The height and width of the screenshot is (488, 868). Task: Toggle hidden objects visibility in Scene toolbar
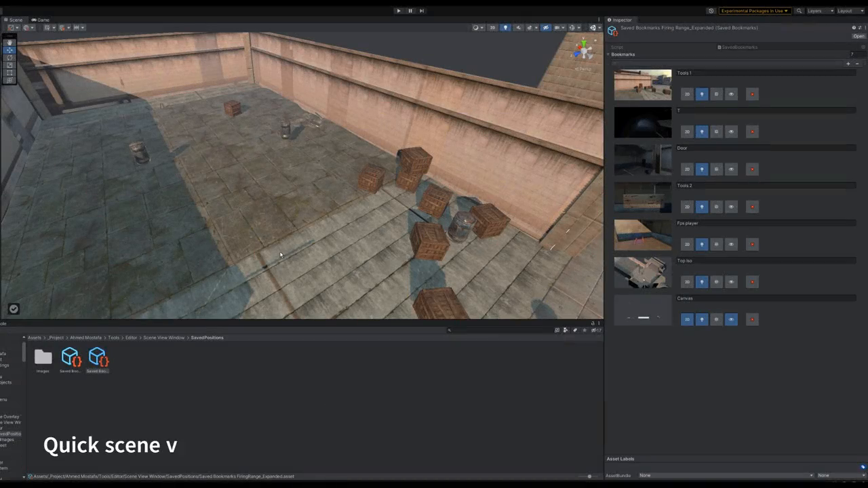[546, 28]
